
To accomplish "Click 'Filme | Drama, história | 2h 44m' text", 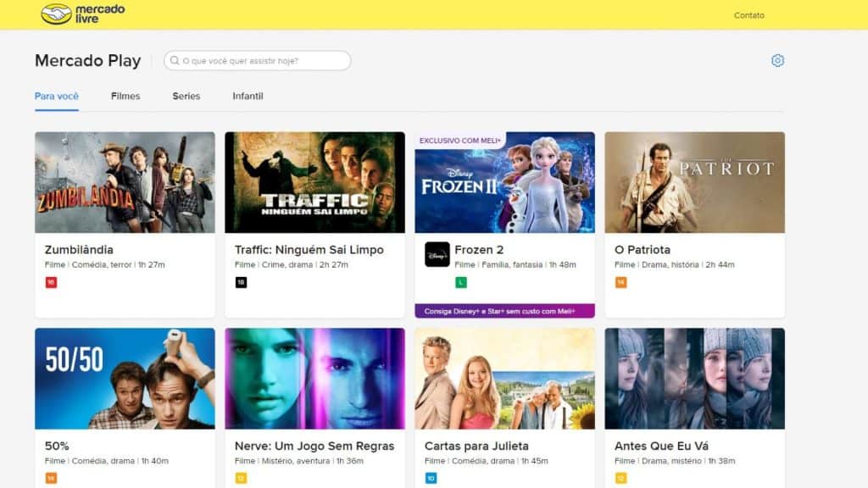I will 674,264.
